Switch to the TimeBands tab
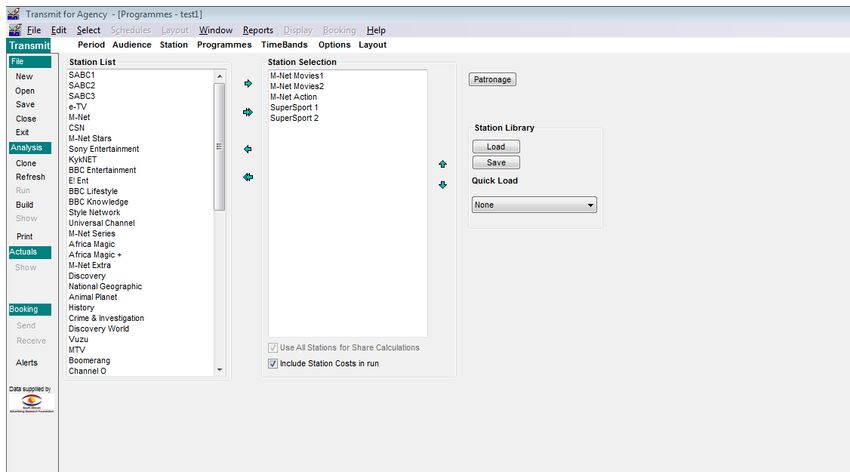The image size is (850, 472). tap(284, 45)
